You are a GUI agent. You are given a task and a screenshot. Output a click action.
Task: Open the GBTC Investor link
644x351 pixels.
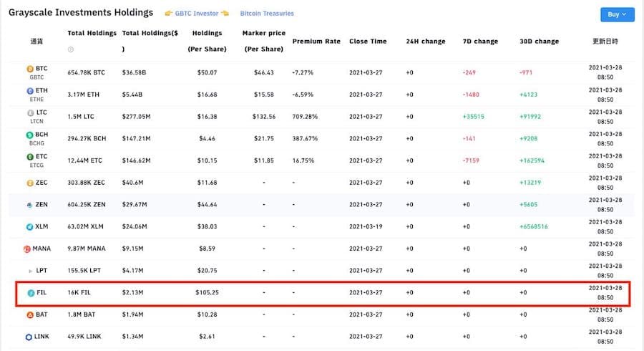tap(197, 13)
